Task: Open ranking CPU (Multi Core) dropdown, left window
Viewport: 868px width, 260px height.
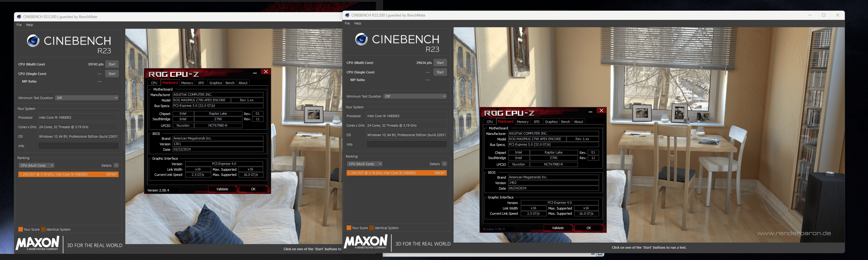Action: [x=36, y=165]
